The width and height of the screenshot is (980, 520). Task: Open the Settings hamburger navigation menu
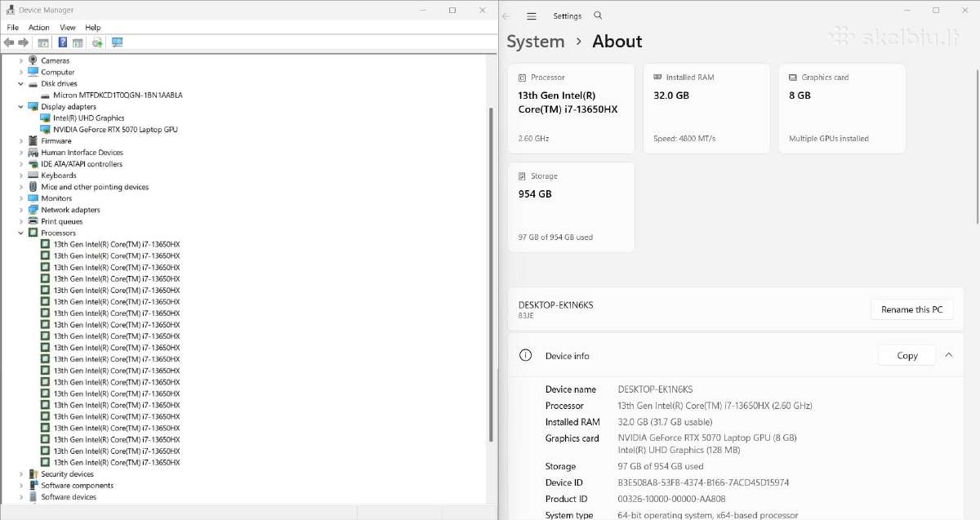pos(532,16)
